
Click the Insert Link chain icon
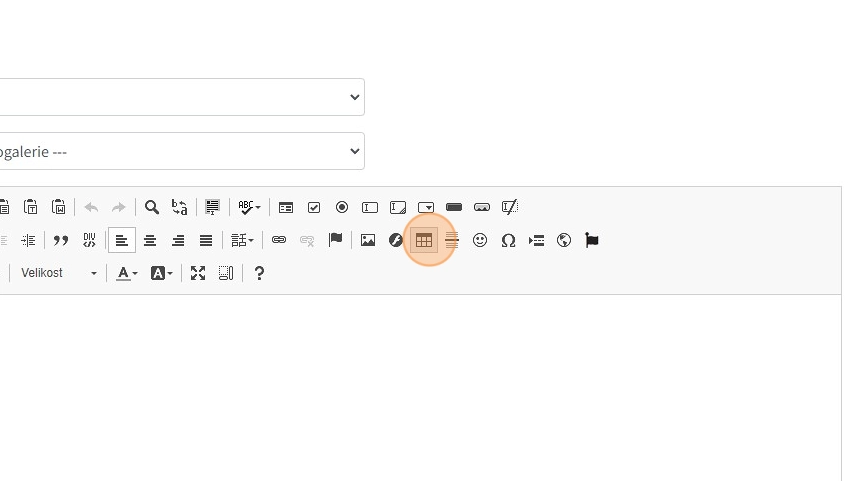coord(279,240)
